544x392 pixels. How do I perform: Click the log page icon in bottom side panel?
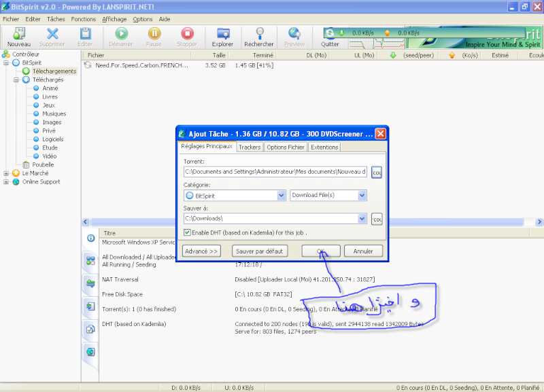pyautogui.click(x=90, y=306)
